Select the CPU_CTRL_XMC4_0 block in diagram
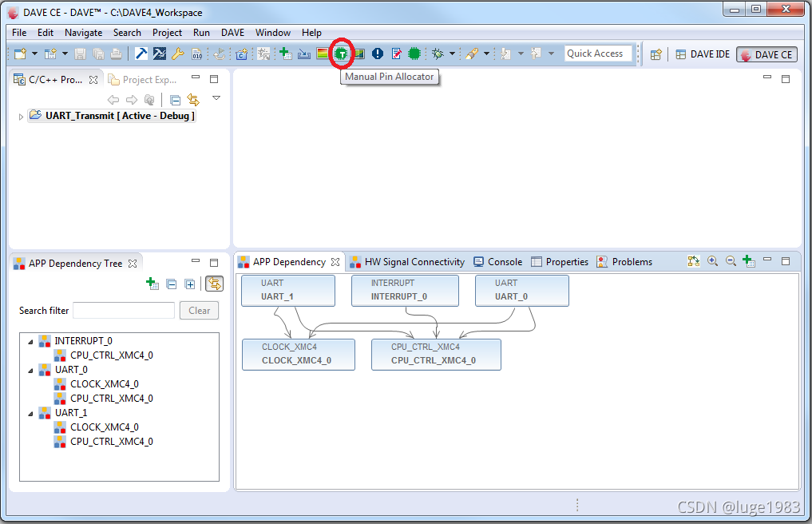Screen dimensions: 812x524 [x=436, y=355]
